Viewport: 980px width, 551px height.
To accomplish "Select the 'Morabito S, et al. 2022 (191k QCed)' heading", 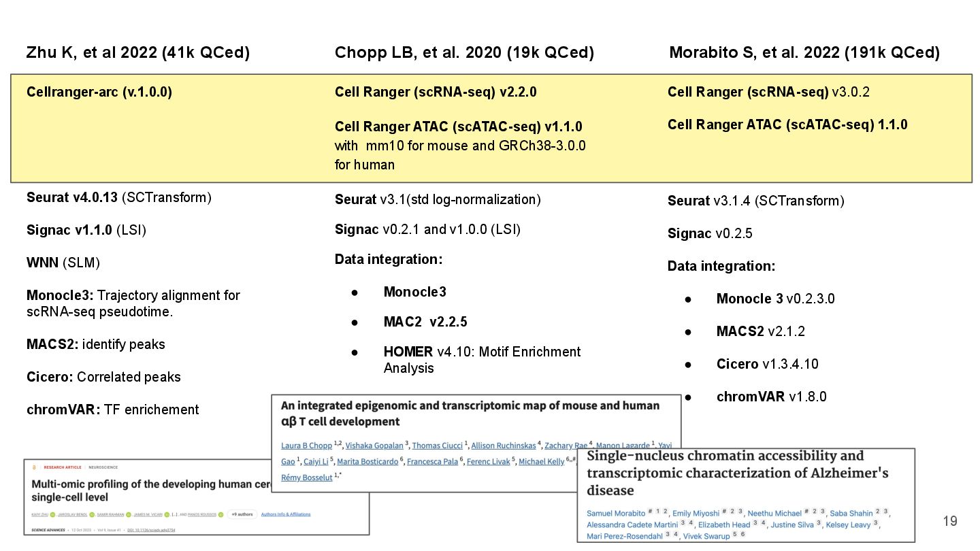I will point(804,53).
